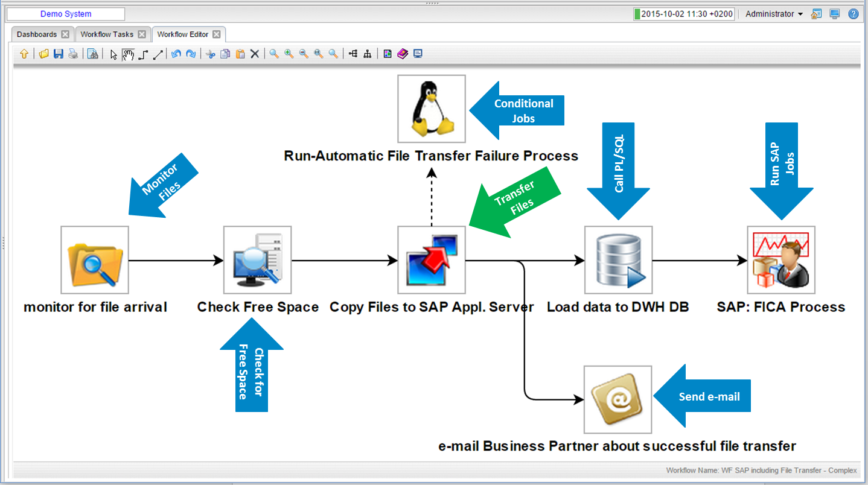The image size is (868, 485).
Task: Click the monitor icon in the top-right header
Action: coord(835,14)
